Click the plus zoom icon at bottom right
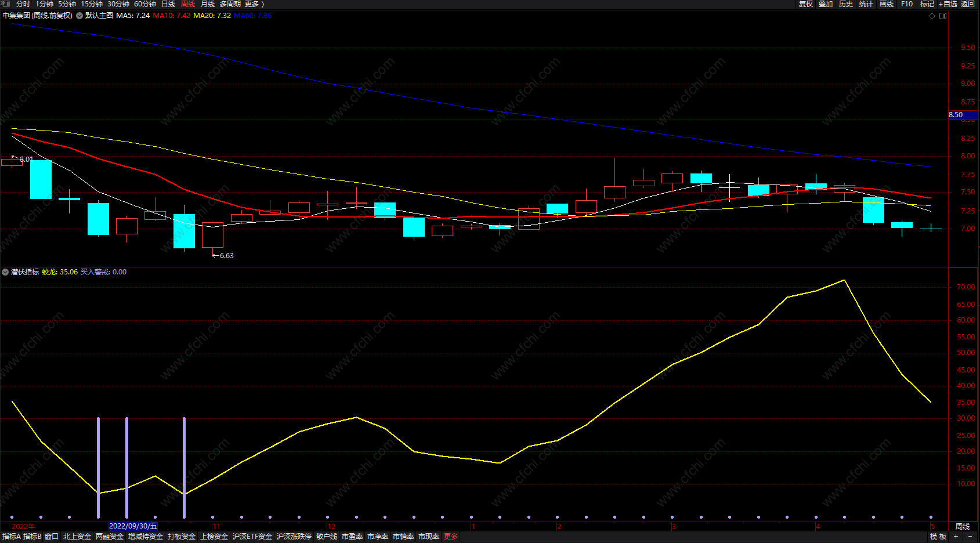This screenshot has height=543, width=980. point(956,537)
